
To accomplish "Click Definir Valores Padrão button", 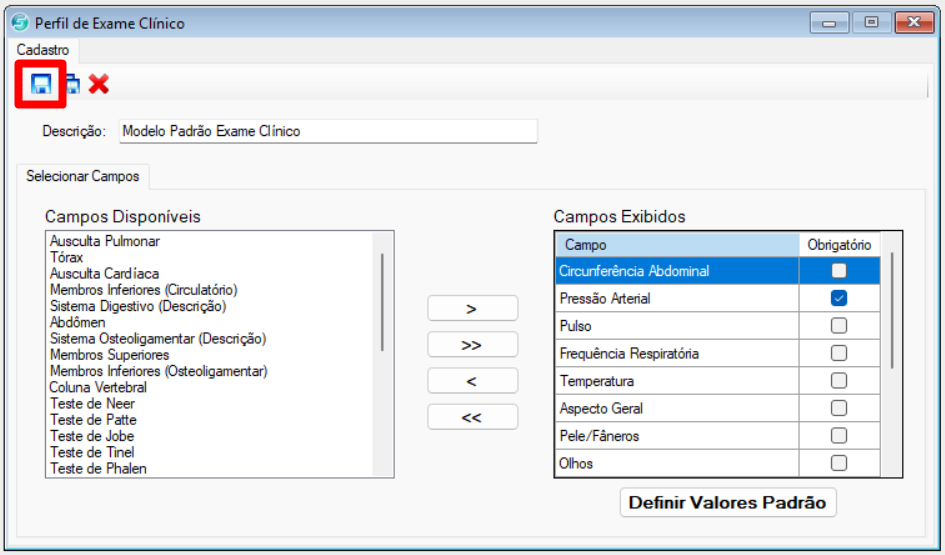I will (727, 503).
